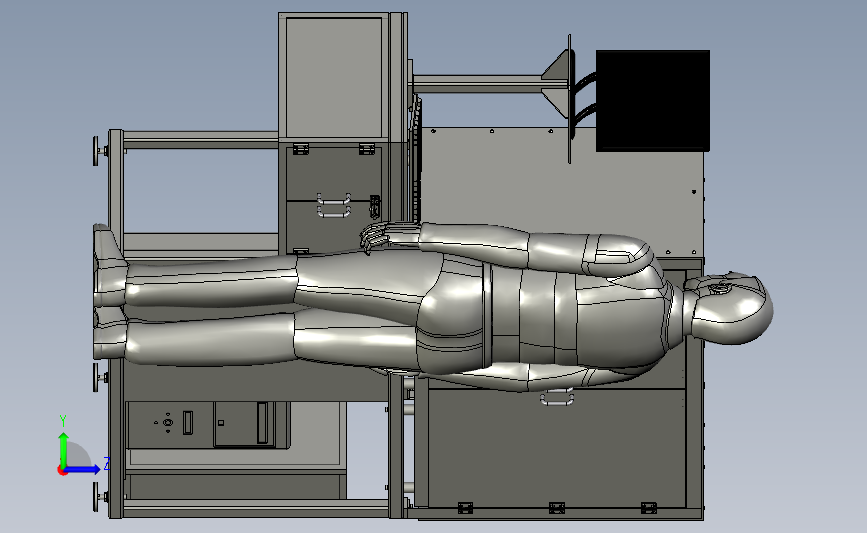Screen dimensions: 867x533
Task: Click the red origin ball of orientation triad
Action: tap(62, 471)
